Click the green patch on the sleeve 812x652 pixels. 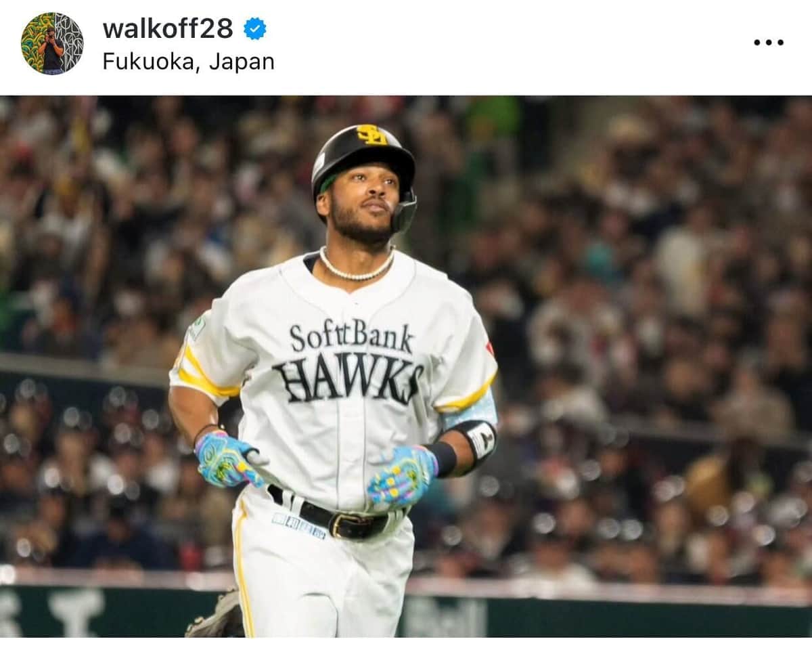(x=197, y=327)
